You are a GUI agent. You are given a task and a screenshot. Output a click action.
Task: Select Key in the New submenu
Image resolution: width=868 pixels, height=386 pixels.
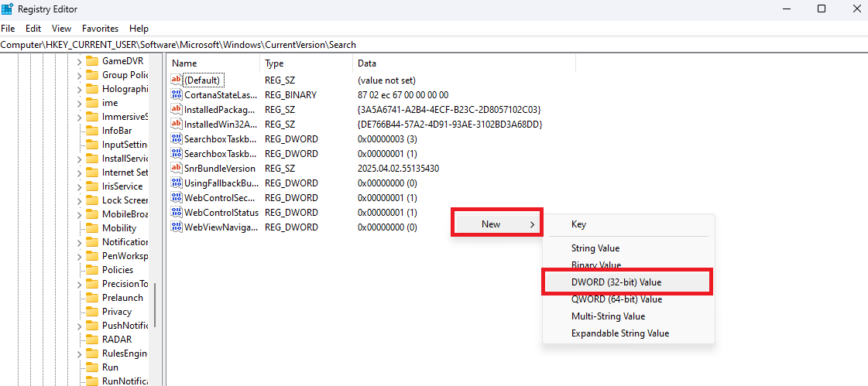(578, 224)
